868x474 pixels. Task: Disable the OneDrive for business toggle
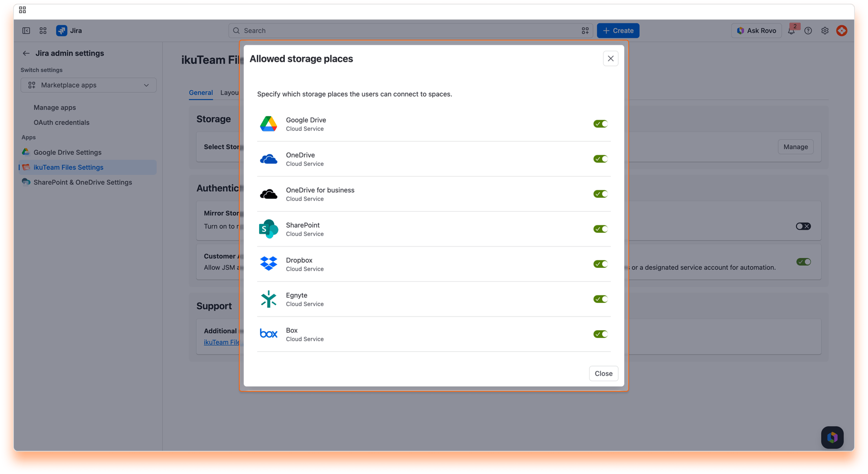(600, 194)
